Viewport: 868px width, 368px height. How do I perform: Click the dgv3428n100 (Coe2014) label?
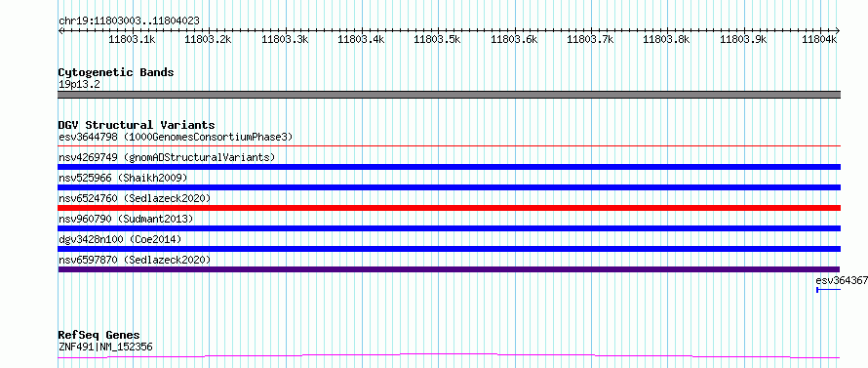[120, 239]
